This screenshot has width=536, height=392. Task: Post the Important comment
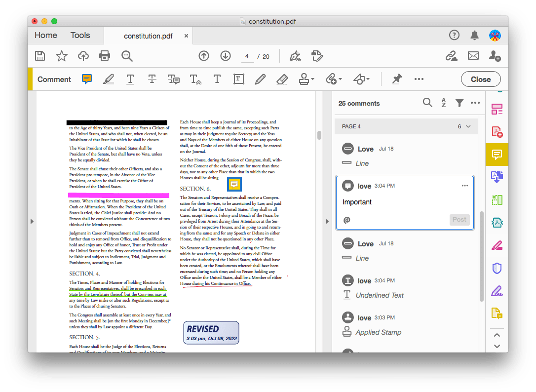(459, 220)
